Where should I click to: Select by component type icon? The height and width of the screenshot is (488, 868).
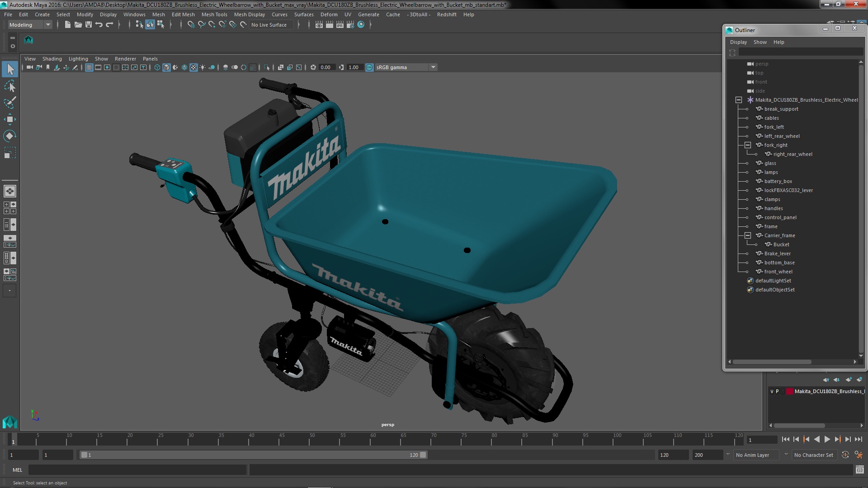(160, 25)
